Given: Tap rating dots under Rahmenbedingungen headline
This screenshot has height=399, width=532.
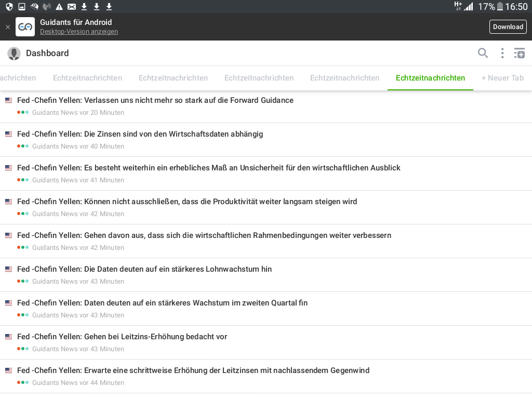Looking at the screenshot, I should pos(23,247).
